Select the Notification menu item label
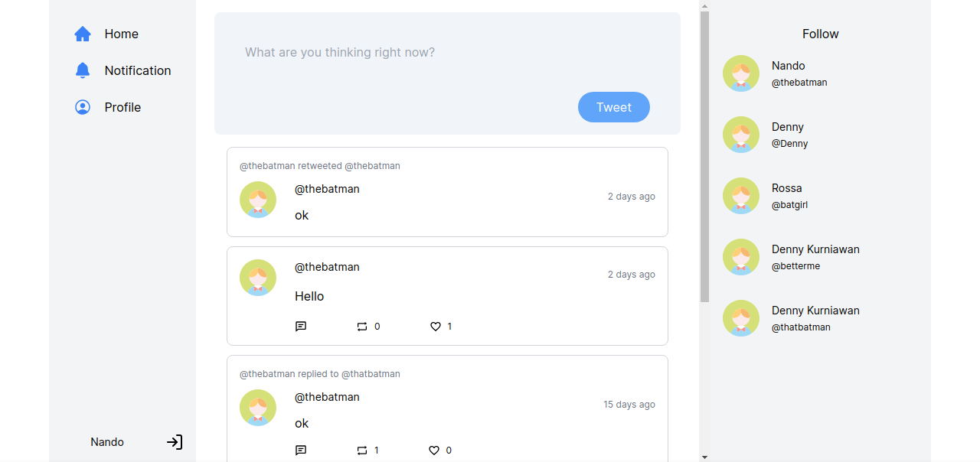980x462 pixels. coord(138,70)
